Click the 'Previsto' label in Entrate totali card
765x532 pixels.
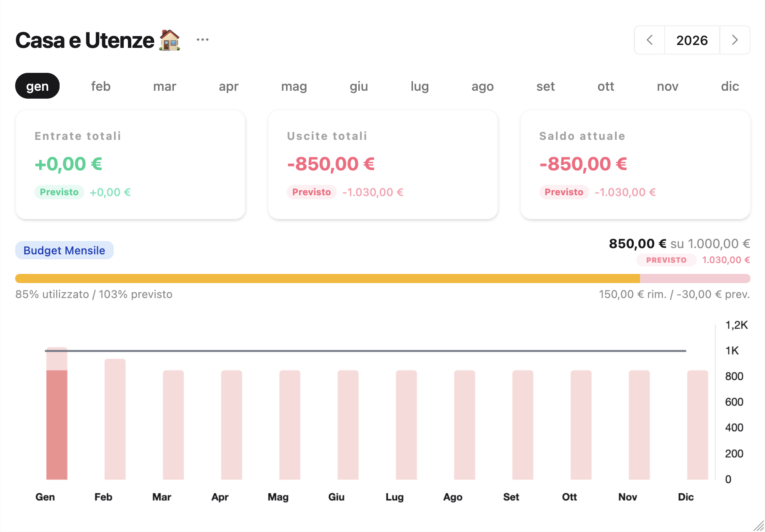coord(59,192)
